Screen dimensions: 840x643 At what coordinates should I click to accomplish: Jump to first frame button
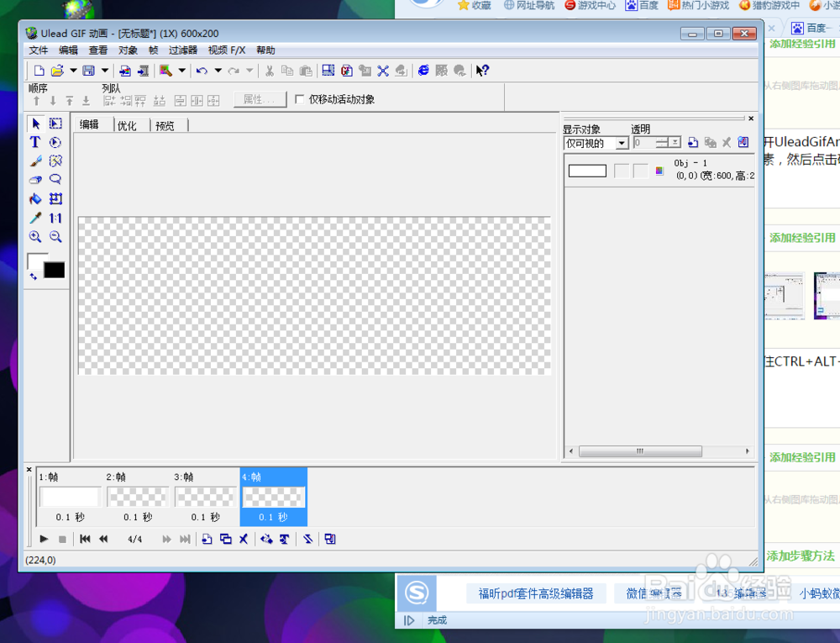click(85, 539)
